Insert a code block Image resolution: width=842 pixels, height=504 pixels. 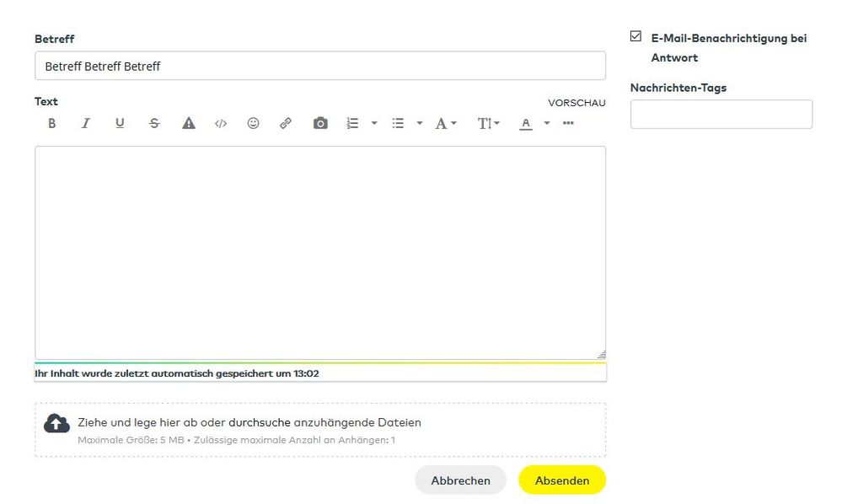tap(221, 123)
